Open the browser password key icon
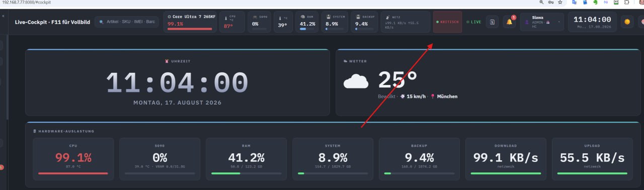The image size is (644, 190). coord(550,3)
